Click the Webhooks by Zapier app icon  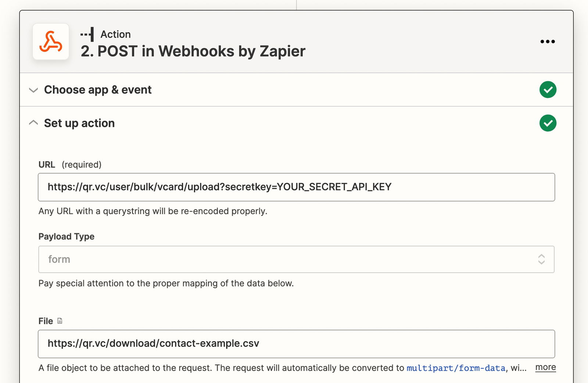[51, 42]
